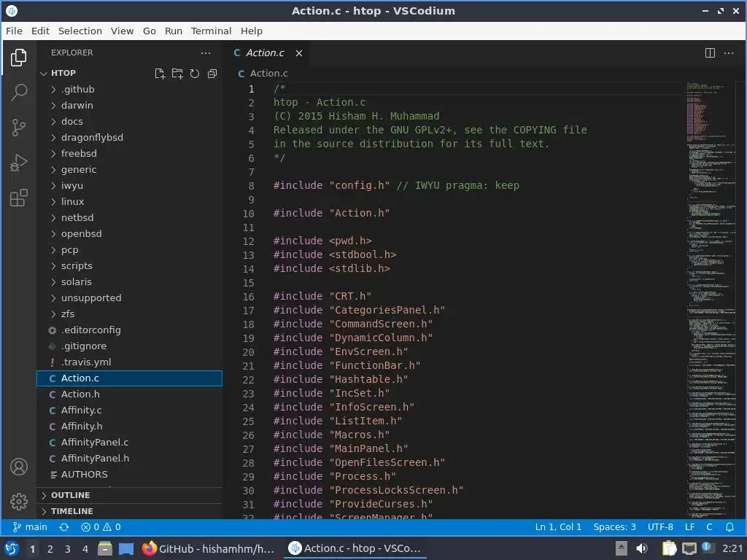Open problems panel from errors and warnings indicator
This screenshot has width=747, height=560.
(x=101, y=527)
